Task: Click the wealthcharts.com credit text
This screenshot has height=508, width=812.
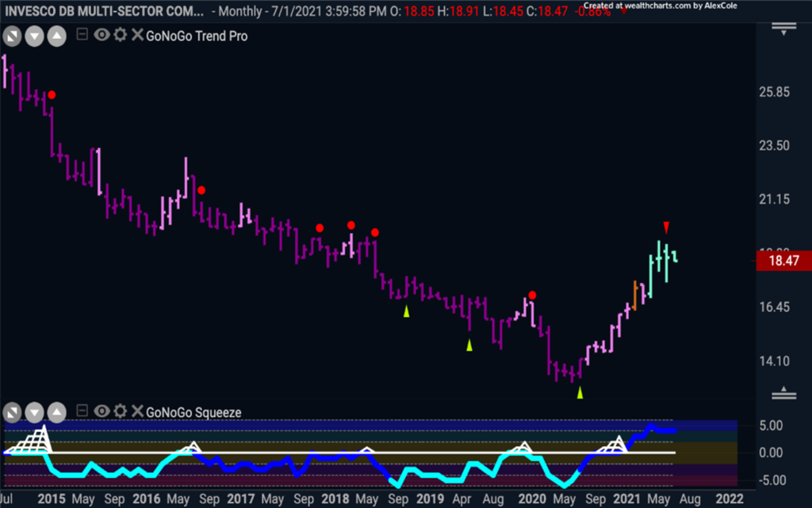Action: (x=661, y=6)
